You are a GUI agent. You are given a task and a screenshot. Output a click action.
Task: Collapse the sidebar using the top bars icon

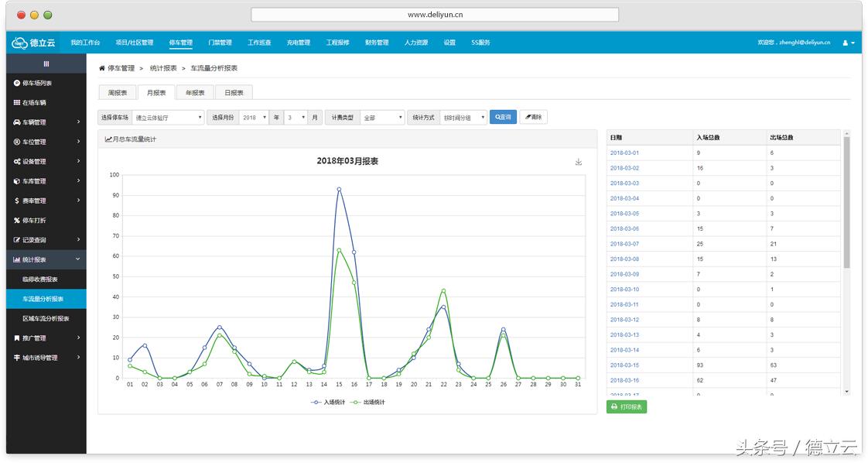click(46, 63)
